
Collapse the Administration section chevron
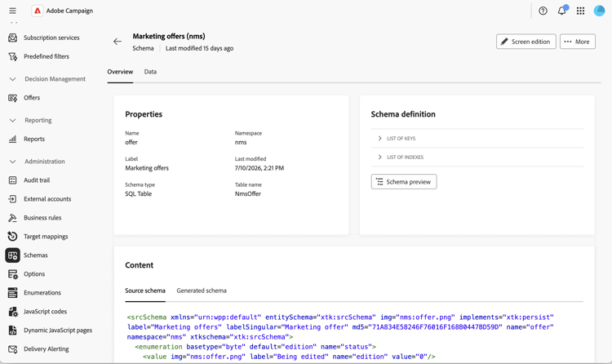(12, 162)
